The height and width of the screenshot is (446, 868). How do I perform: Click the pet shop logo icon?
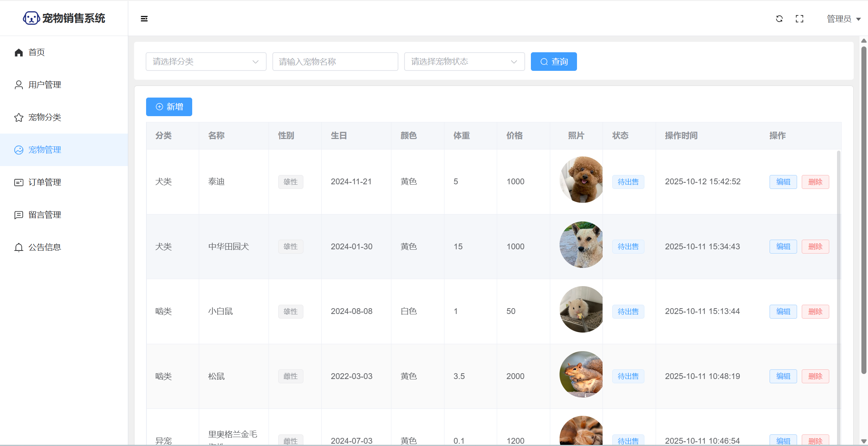tap(31, 18)
